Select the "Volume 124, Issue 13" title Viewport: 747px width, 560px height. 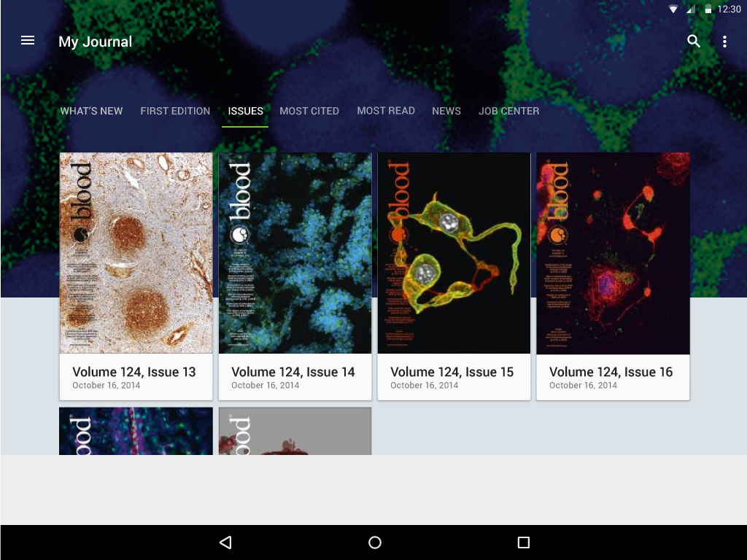pyautogui.click(x=134, y=372)
